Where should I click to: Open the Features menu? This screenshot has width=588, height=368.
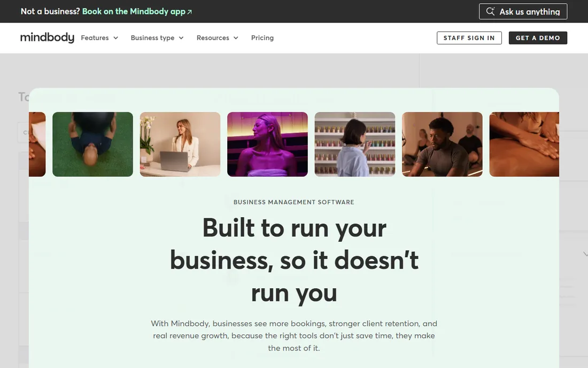coord(99,38)
